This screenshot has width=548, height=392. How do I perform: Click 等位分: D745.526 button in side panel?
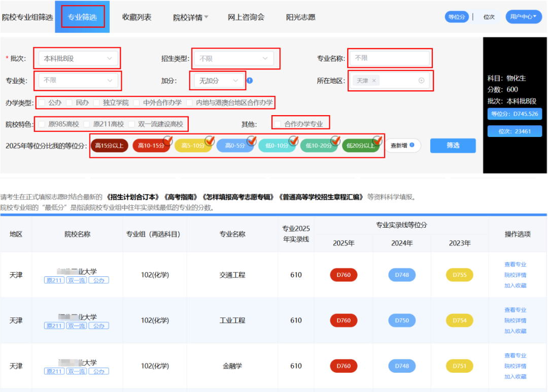515,114
